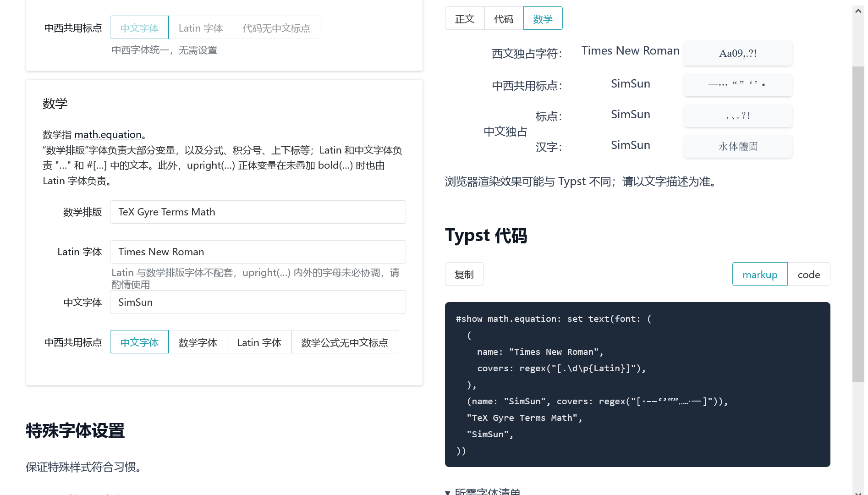868x495 pixels.
Task: Click the 永体體固 sample preview box
Action: click(737, 146)
